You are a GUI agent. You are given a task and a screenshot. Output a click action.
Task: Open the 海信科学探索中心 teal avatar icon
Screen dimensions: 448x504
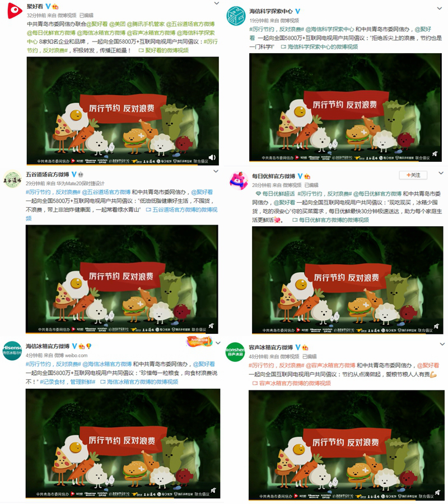click(236, 16)
